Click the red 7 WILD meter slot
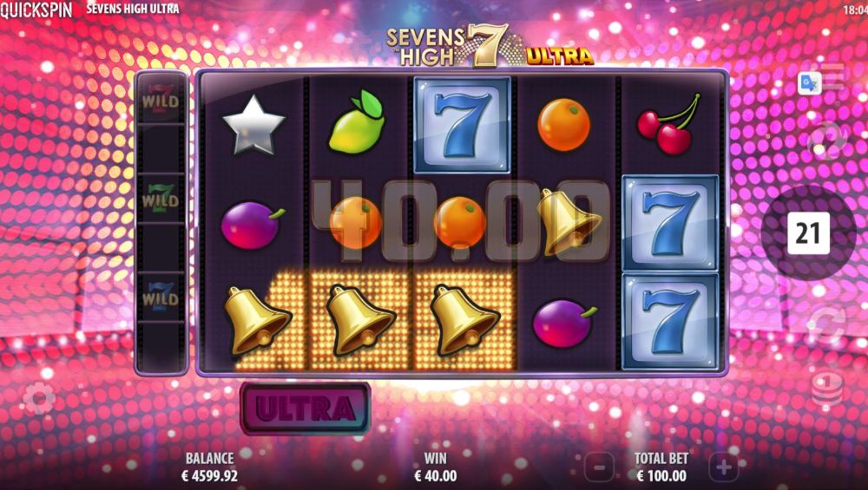 coord(161,99)
